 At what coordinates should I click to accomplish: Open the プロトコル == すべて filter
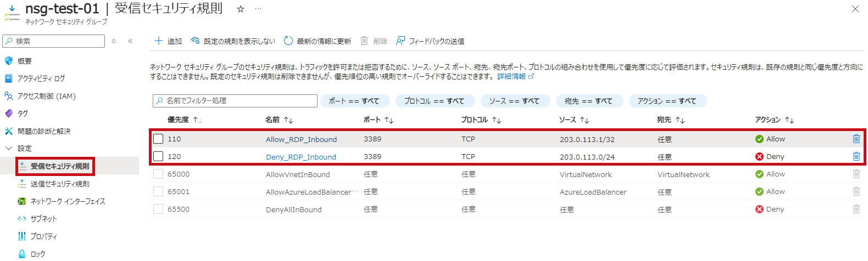[434, 101]
